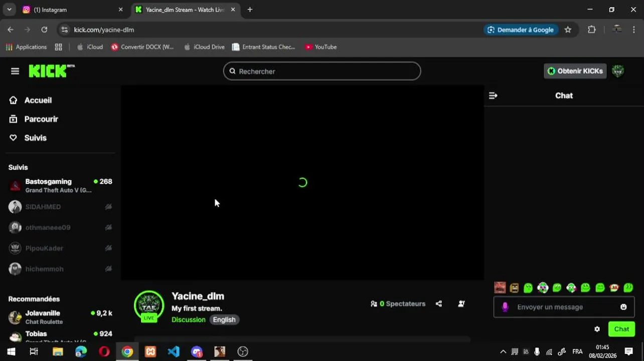Open Visual Studio Code from the taskbar
The height and width of the screenshot is (361, 644).
point(174,351)
